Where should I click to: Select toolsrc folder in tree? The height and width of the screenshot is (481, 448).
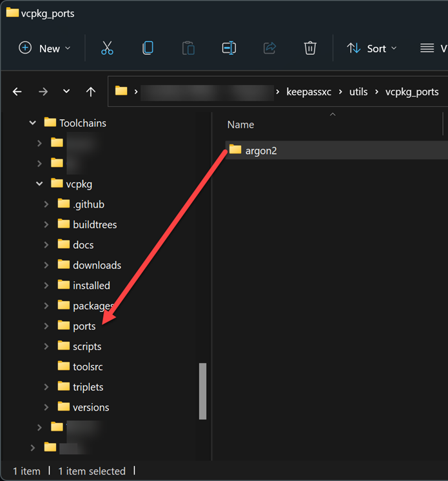coord(88,367)
